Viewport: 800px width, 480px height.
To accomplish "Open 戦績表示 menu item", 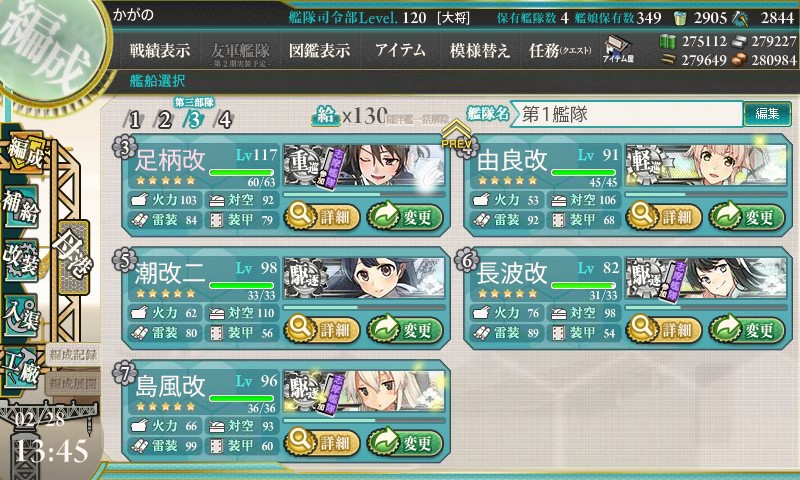I will (x=160, y=50).
